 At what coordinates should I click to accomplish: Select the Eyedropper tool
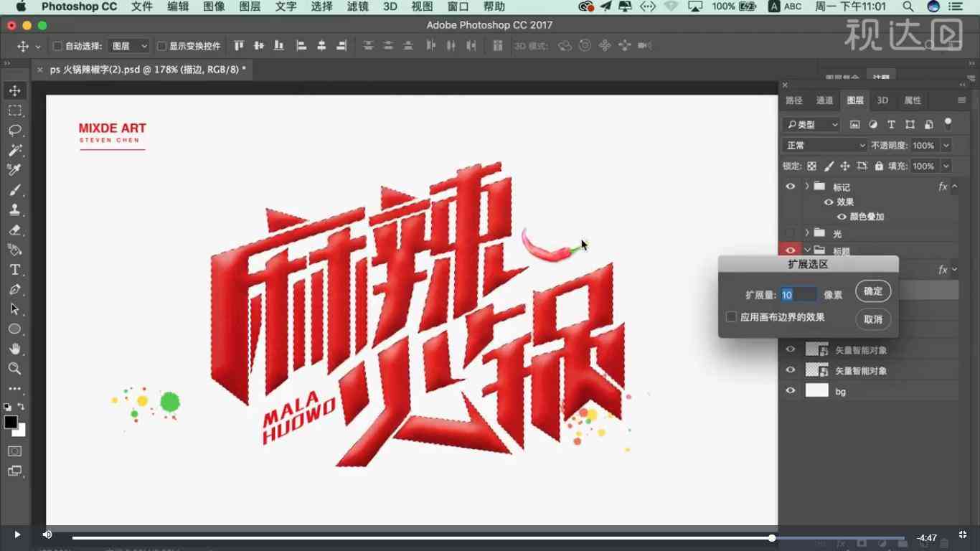point(14,170)
